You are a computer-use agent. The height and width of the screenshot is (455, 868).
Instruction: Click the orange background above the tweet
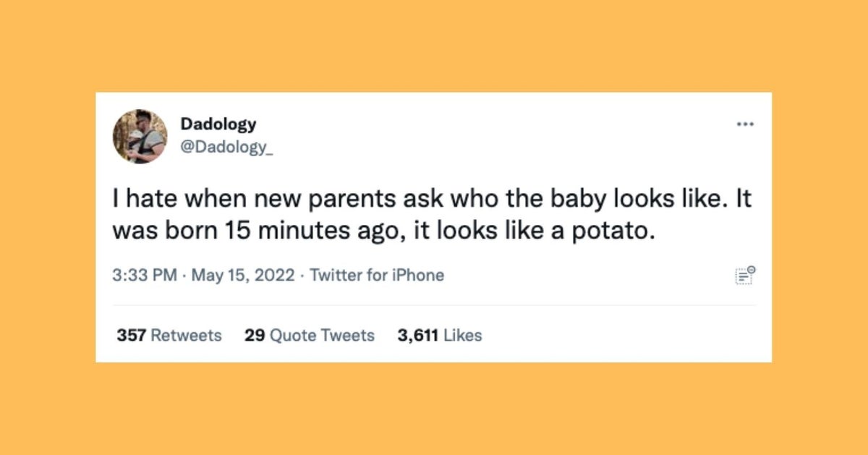pos(434,43)
